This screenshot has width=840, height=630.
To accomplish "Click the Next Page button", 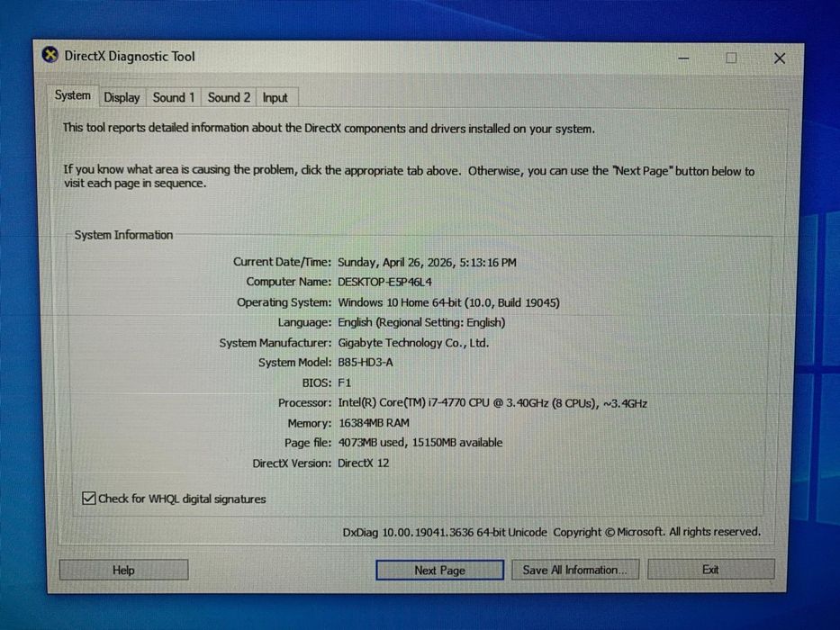I will (439, 570).
